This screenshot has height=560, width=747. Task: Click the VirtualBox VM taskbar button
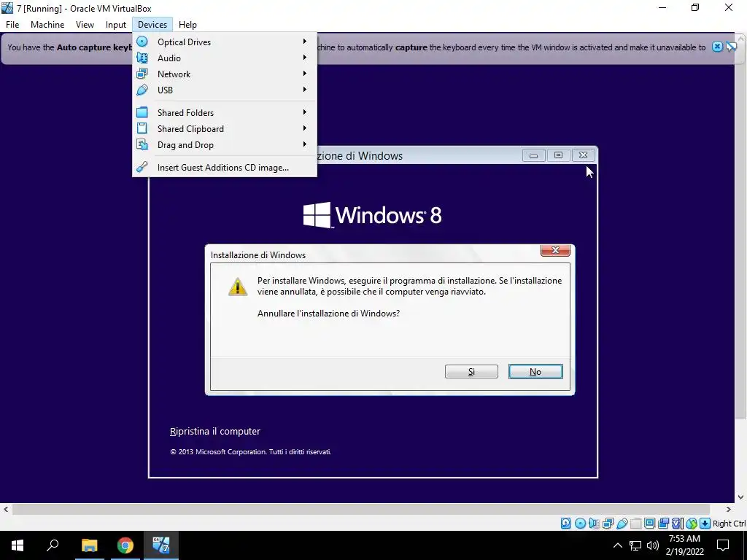[161, 545]
